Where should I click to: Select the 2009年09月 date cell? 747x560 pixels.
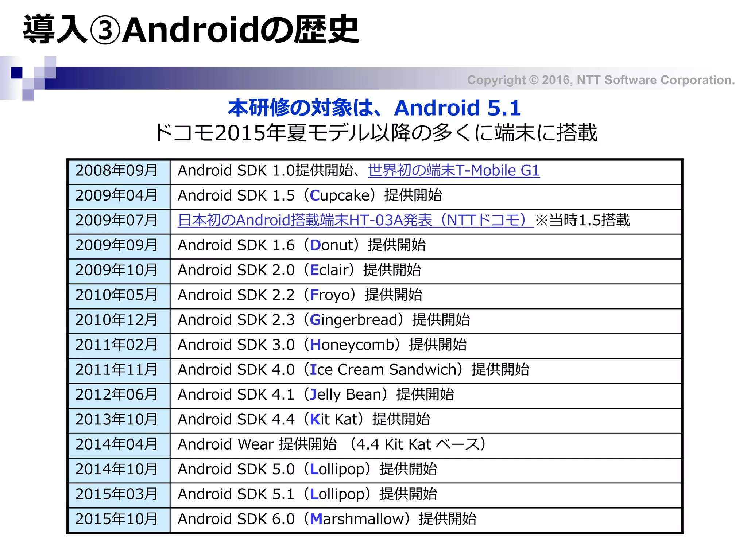click(119, 247)
